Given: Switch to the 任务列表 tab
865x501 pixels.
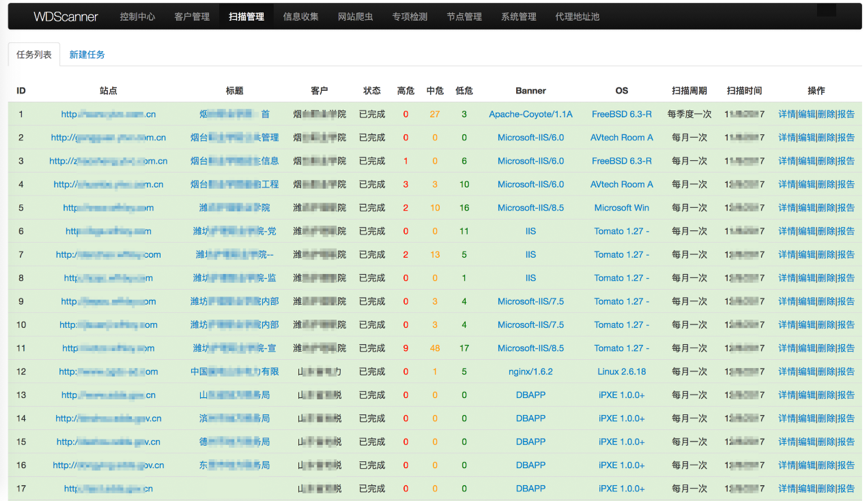Looking at the screenshot, I should [34, 55].
